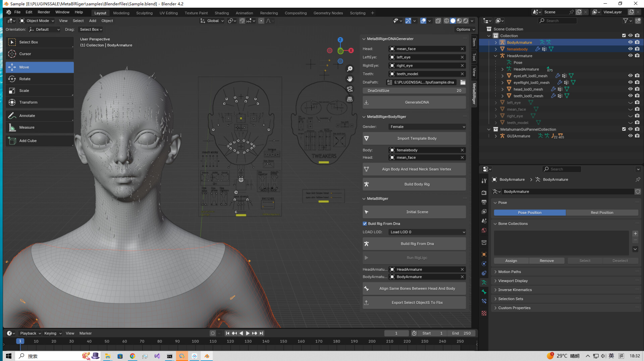Click the current frame input field
Image resolution: width=644 pixels, height=361 pixels.
[x=396, y=333]
